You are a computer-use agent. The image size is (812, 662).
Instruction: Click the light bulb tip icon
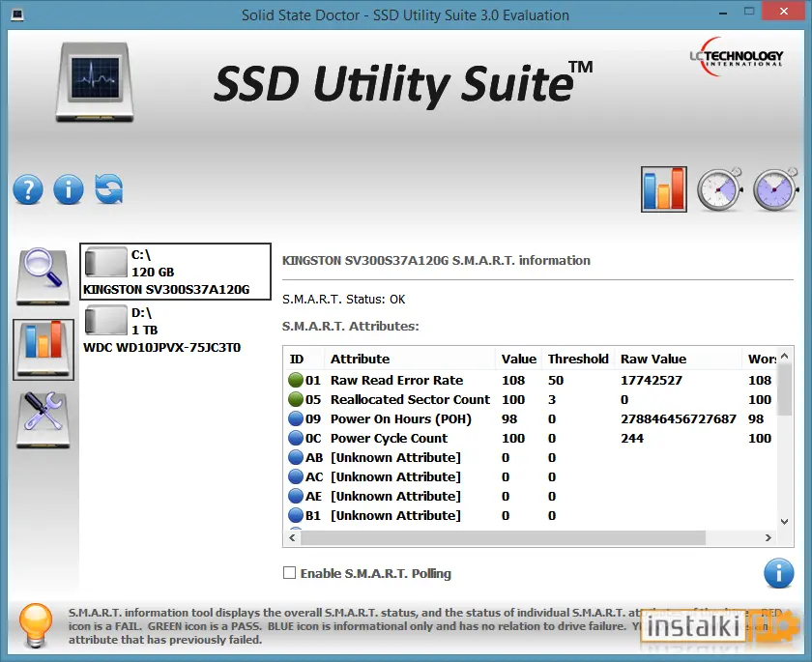(x=36, y=625)
